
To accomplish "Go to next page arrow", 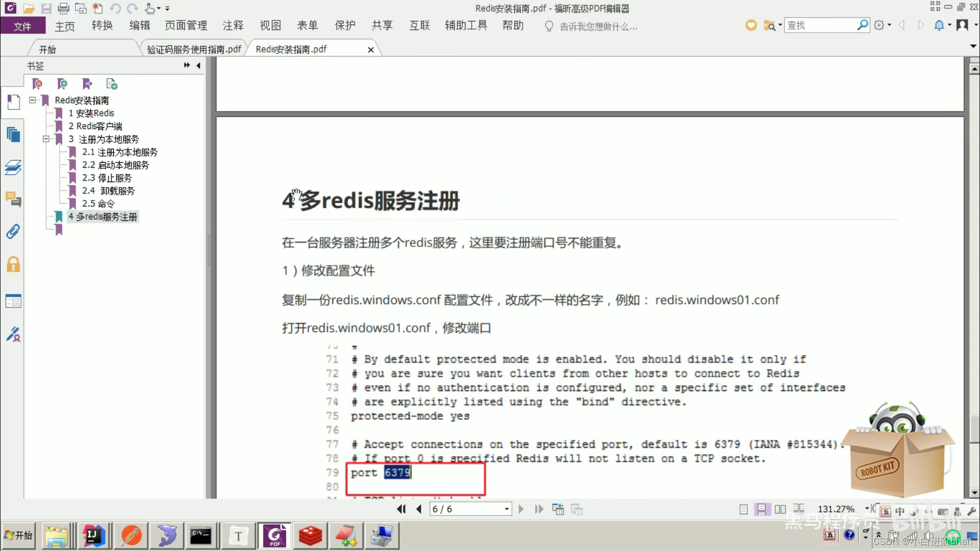I will (x=521, y=509).
